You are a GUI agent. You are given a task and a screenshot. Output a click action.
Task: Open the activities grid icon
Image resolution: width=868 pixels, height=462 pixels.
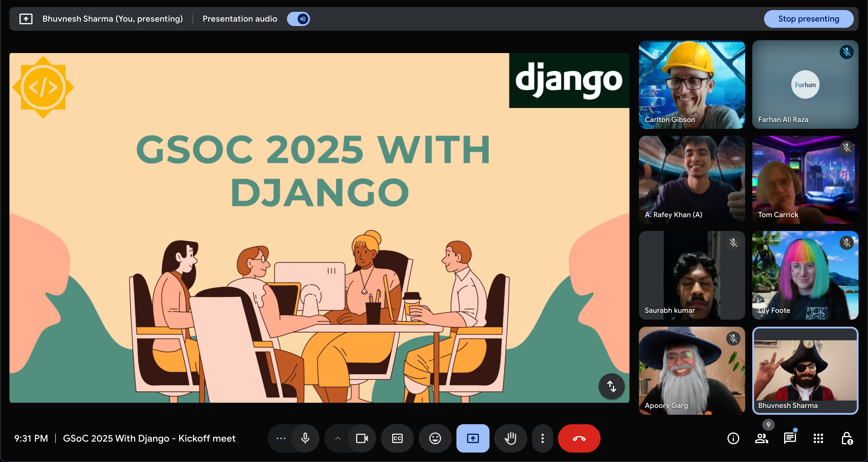[x=818, y=438]
